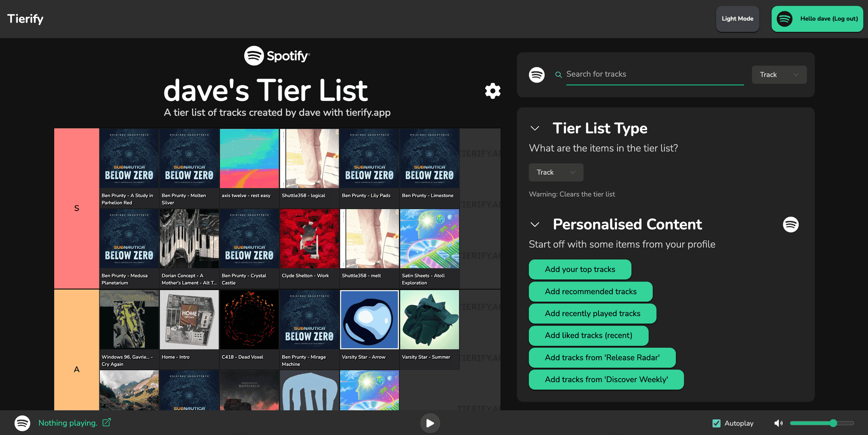Click the search magnifier icon
The width and height of the screenshot is (868, 435).
pyautogui.click(x=559, y=75)
